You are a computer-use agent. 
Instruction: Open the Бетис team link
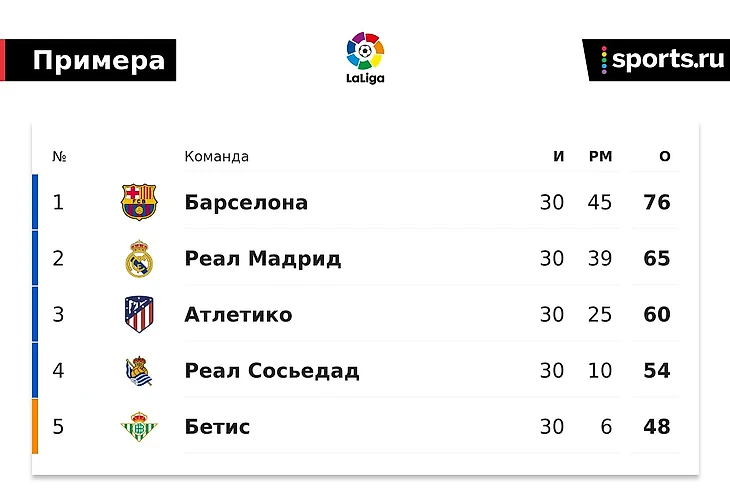[x=217, y=427]
